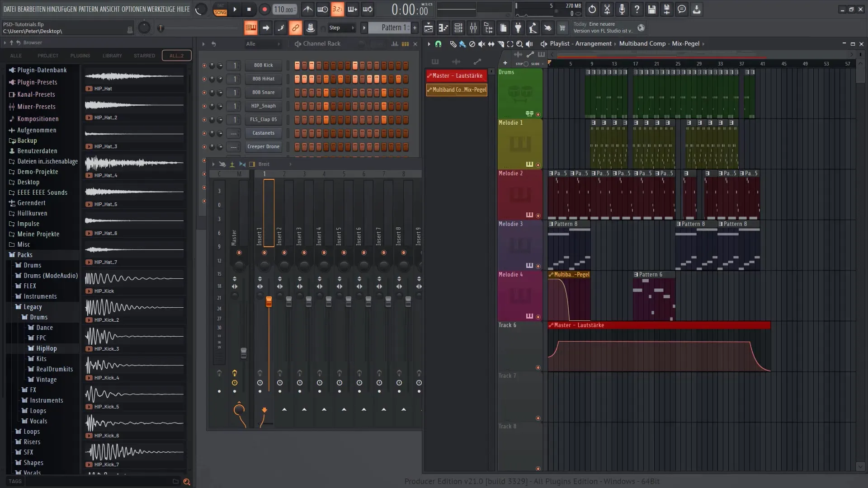
Task: Select the Delete tool in Playlist
Action: pyautogui.click(x=472, y=44)
